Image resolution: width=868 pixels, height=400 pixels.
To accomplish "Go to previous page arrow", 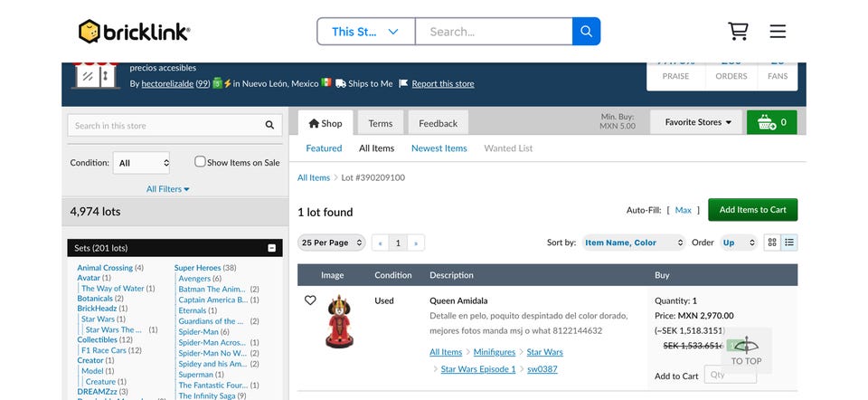I will (x=381, y=243).
